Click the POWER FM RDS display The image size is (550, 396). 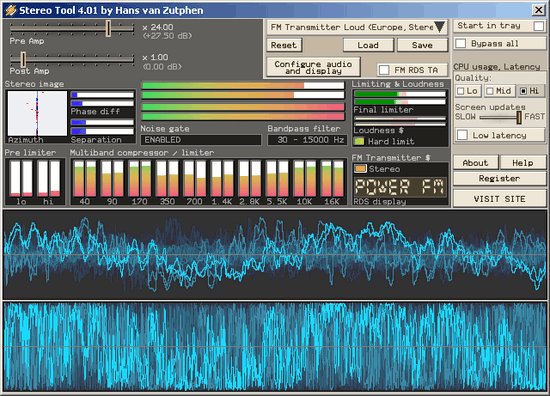(400, 187)
